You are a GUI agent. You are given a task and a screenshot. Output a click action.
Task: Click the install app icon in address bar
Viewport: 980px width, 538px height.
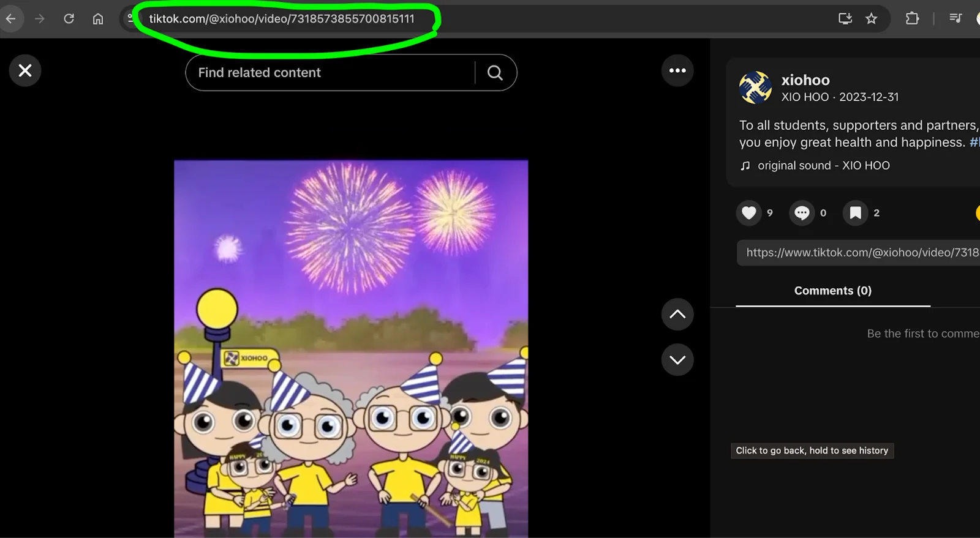tap(845, 19)
